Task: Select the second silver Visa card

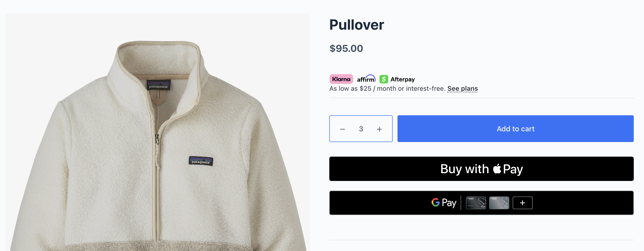Action: coord(499,203)
